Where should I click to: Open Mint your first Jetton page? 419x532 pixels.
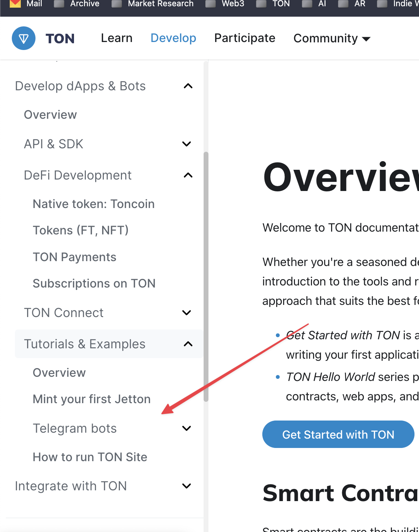click(91, 399)
